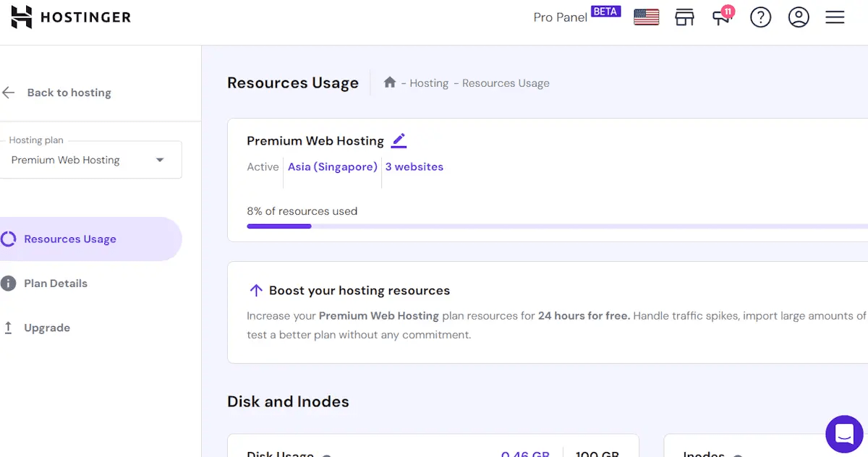The height and width of the screenshot is (457, 868).
Task: Open the 3 websites link
Action: point(414,166)
